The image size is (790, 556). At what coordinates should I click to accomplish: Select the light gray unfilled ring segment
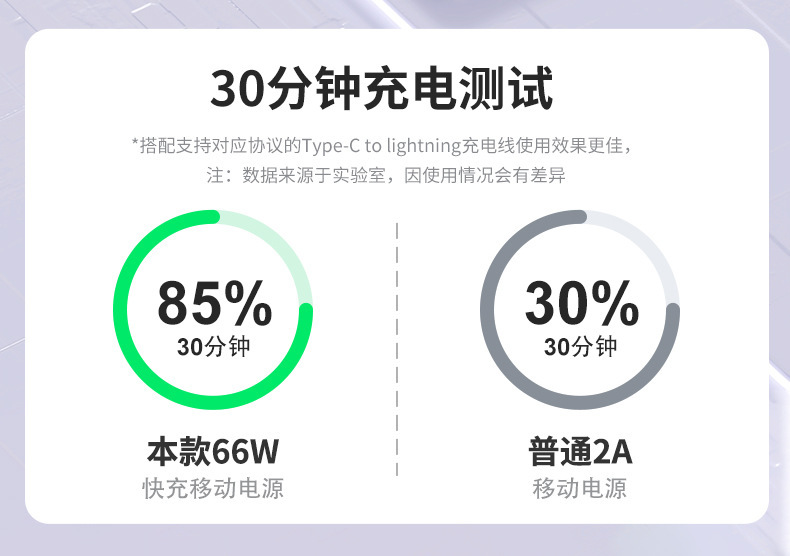click(648, 238)
